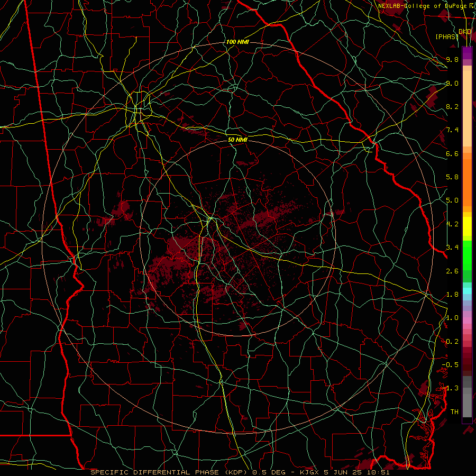The image size is (476, 476).
Task: Select the DKD product label
Action: [465, 32]
